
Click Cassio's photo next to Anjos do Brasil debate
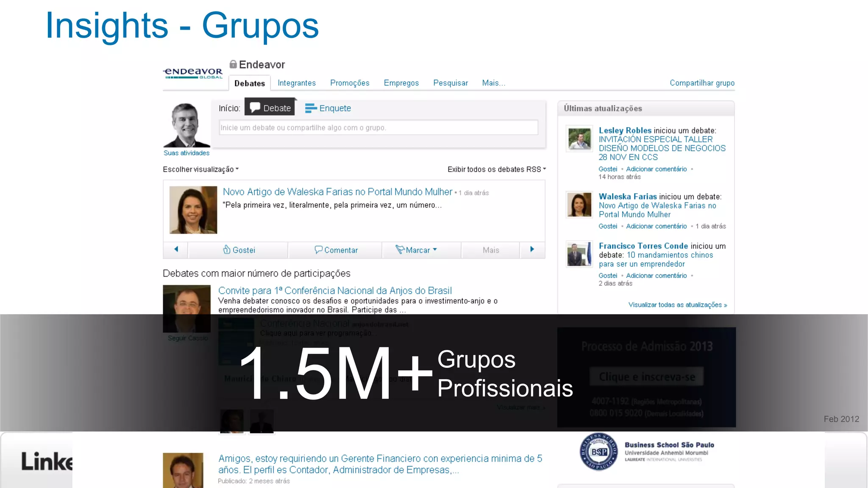[187, 309]
